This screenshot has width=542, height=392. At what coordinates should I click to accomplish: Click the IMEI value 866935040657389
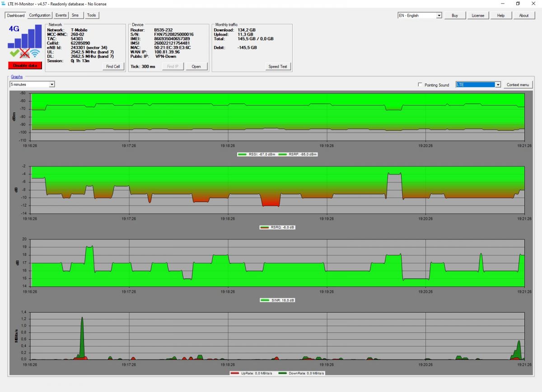(x=172, y=39)
